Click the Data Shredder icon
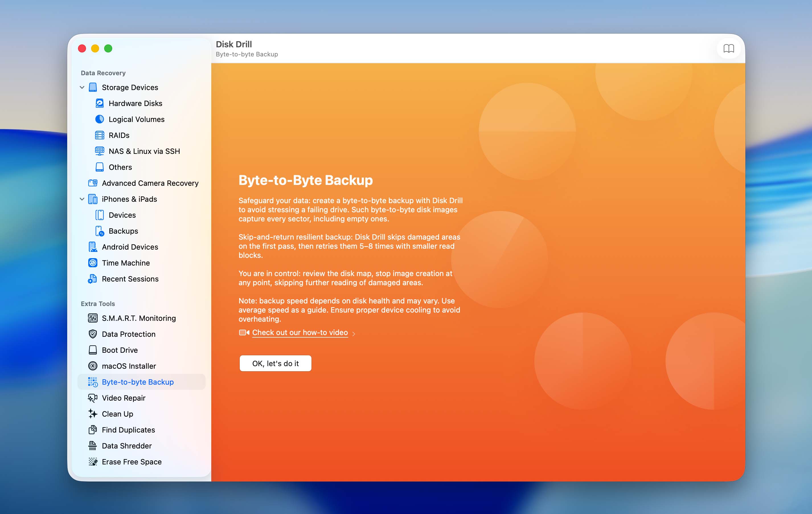812x514 pixels. click(93, 446)
